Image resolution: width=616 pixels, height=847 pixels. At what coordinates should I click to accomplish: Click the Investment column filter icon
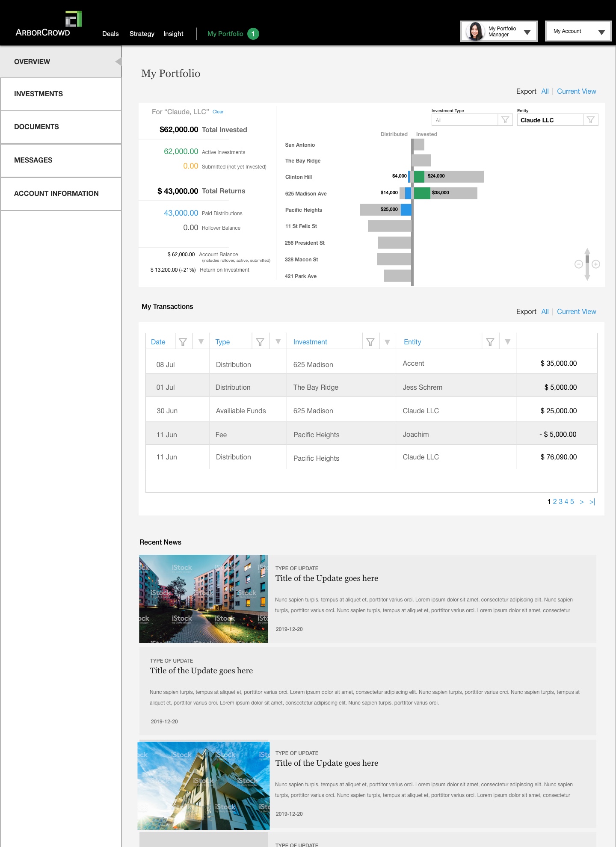coord(370,342)
